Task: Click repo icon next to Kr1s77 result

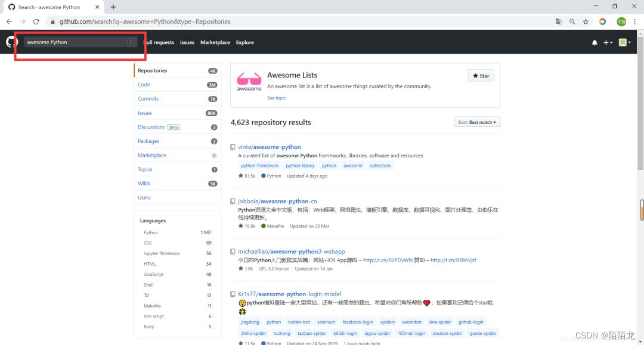Action: [233, 294]
